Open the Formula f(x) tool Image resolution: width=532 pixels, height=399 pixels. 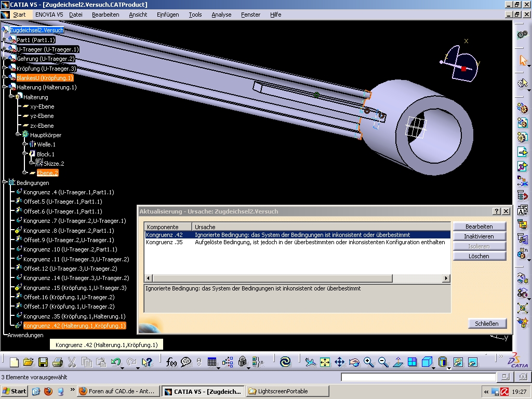[x=171, y=362]
